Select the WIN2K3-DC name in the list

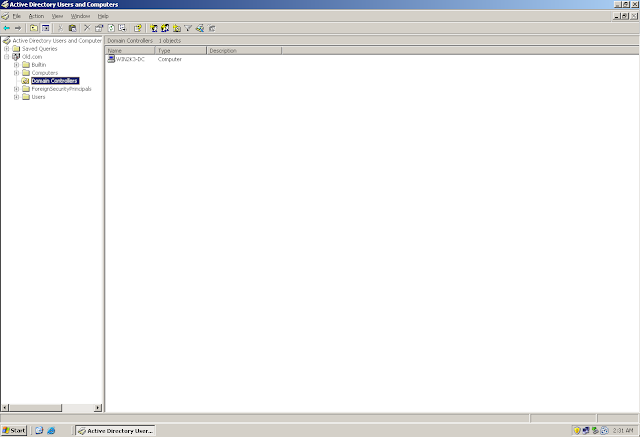point(130,59)
